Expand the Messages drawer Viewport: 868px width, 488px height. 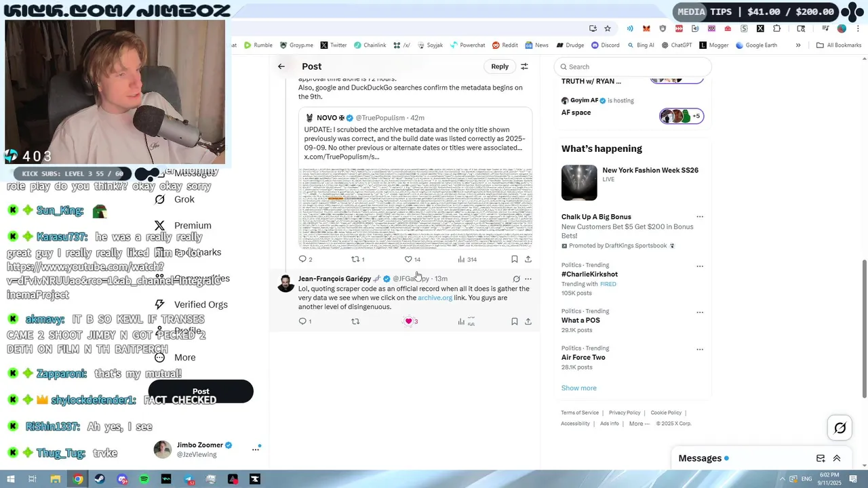point(837,458)
